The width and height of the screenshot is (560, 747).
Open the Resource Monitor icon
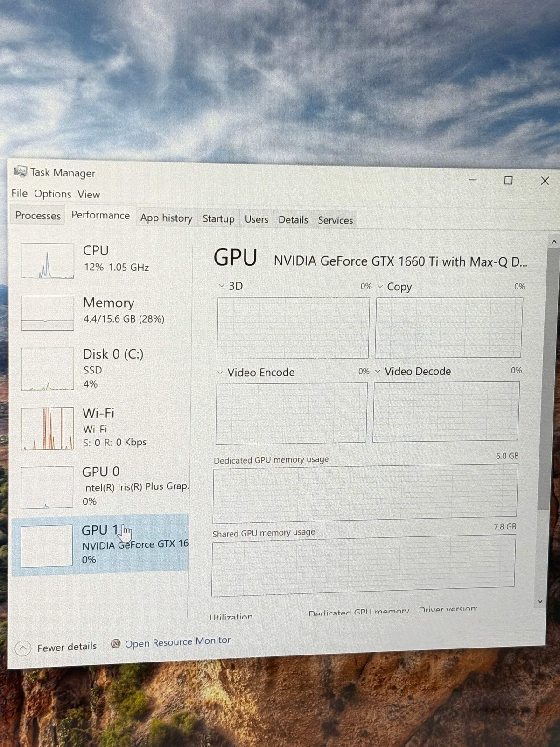116,644
